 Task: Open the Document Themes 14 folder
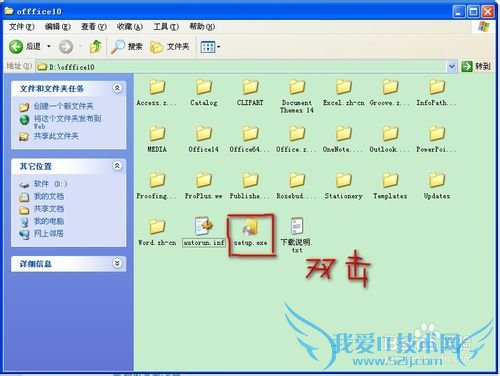[x=297, y=97]
